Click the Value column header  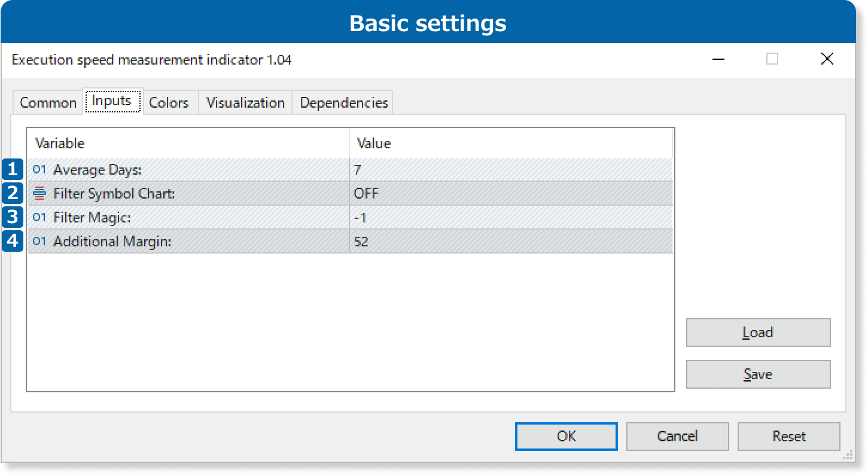pyautogui.click(x=511, y=144)
